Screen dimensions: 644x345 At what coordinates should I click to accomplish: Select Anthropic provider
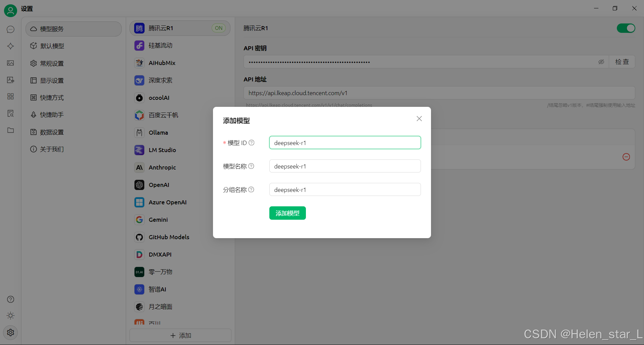click(x=171, y=167)
